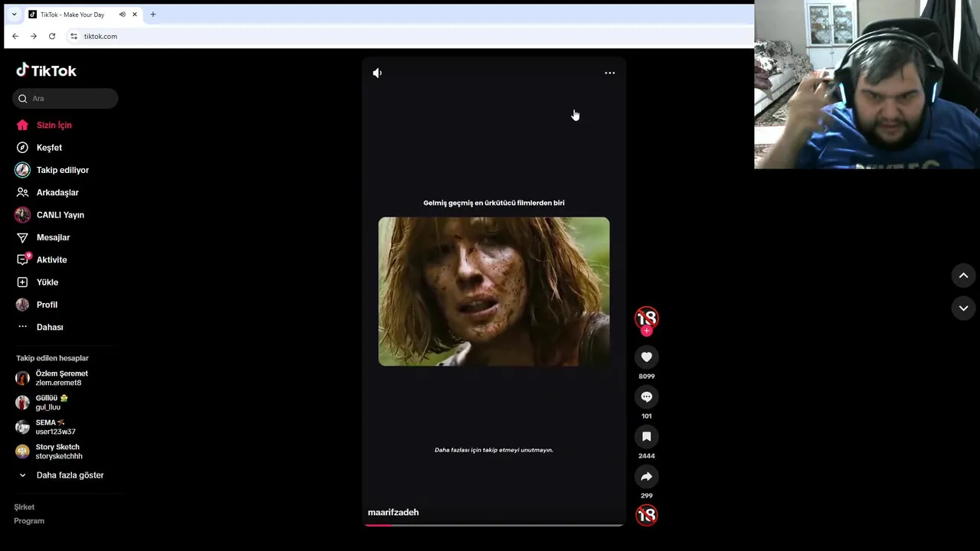Mute the video with the speaker icon
This screenshot has width=980, height=551.
coord(377,73)
